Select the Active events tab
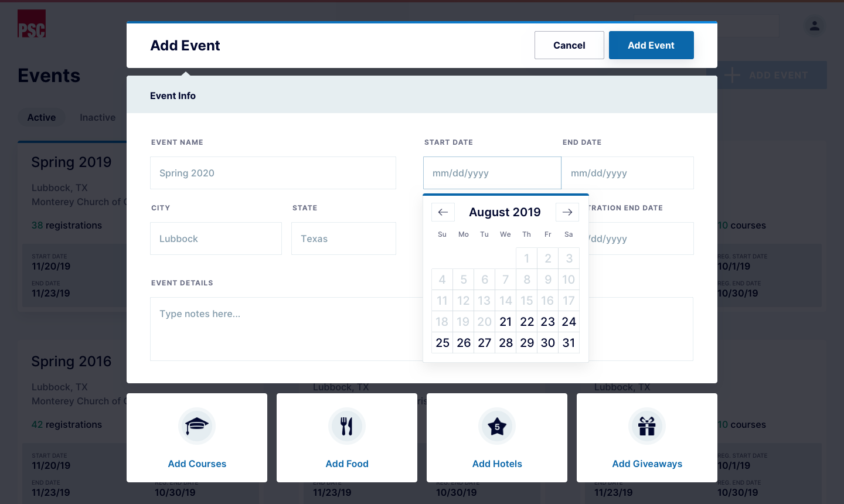844x504 pixels. (42, 117)
